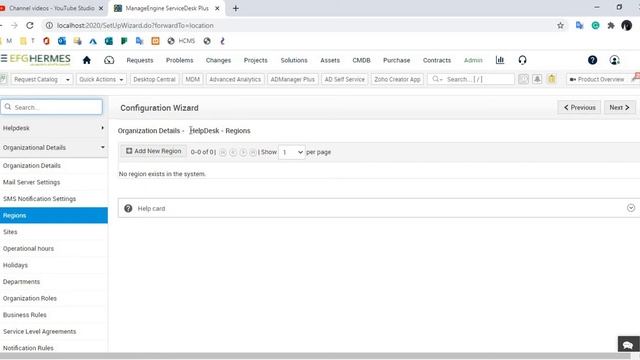640x360 pixels.
Task: Open the Chrome profile avatar
Action: point(627,25)
